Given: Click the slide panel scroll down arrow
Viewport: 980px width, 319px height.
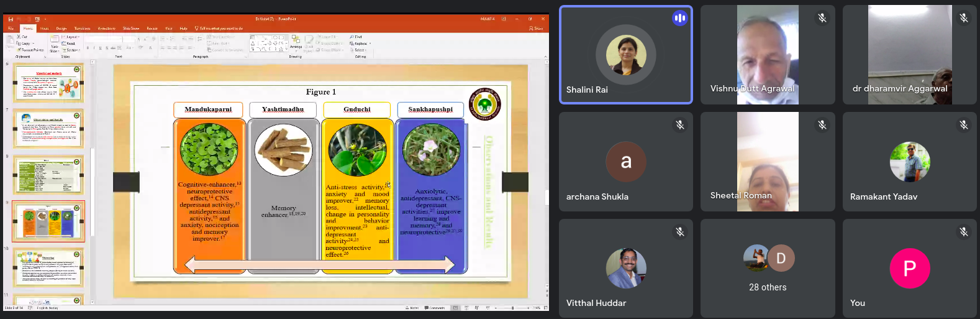Looking at the screenshot, I should pyautogui.click(x=92, y=302).
